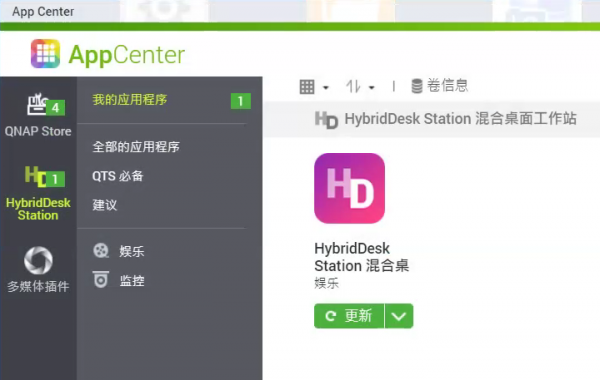Viewport: 600px width, 380px height.
Task: Open the multimedia plugins section (多媒体插件)
Action: click(38, 269)
